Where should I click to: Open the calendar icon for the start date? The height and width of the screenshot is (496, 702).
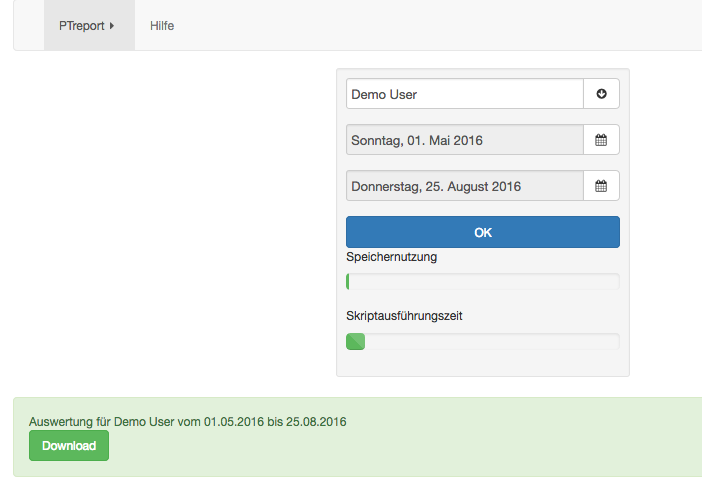click(601, 140)
